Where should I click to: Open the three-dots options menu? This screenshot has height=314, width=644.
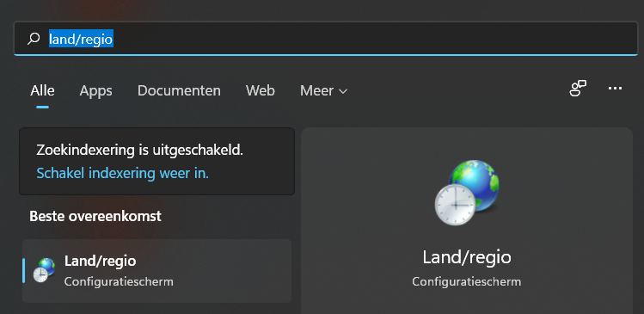[615, 89]
